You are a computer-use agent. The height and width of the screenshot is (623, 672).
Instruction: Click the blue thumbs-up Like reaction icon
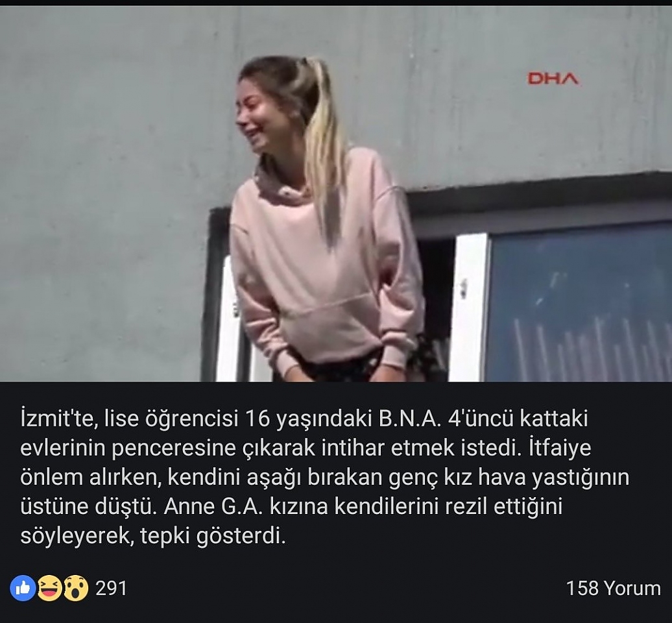pos(23,588)
